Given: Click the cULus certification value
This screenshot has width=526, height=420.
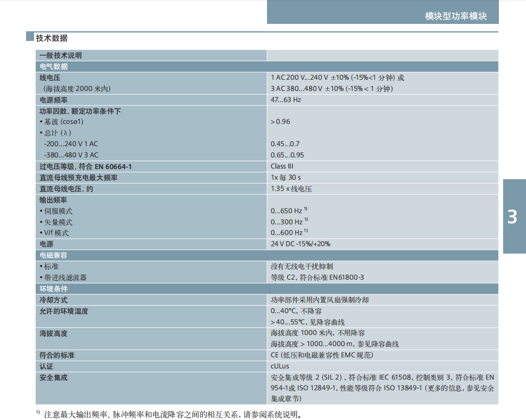Looking at the screenshot, I should 280,366.
